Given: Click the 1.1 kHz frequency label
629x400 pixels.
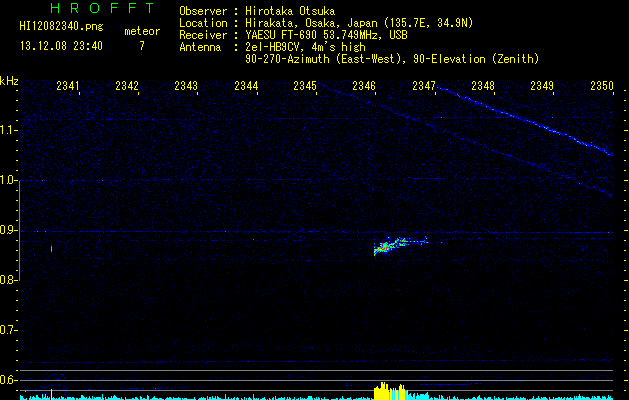Looking at the screenshot, I should click(x=8, y=130).
